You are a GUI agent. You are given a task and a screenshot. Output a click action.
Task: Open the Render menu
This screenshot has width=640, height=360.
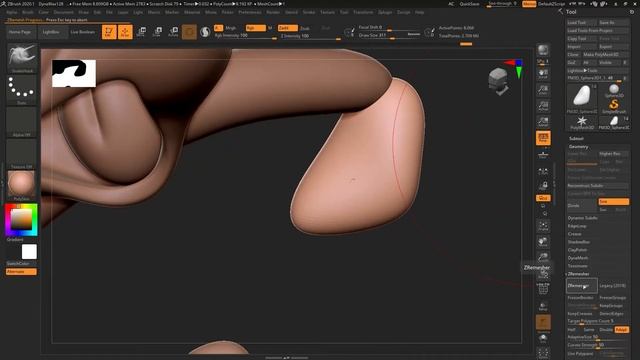273,12
